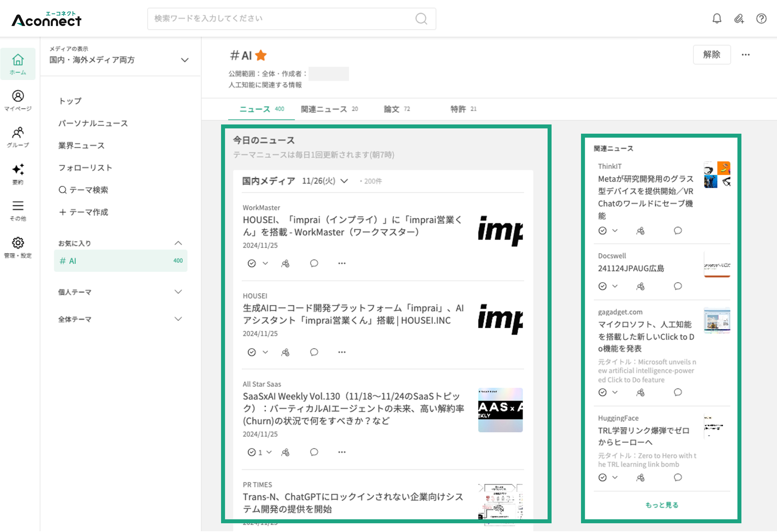Select # AI favorite theme
Image resolution: width=777 pixels, height=532 pixels.
coord(121,261)
